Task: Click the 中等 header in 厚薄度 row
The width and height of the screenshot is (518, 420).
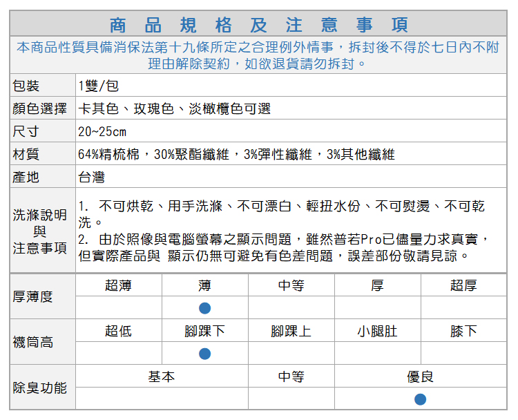Action: (291, 285)
